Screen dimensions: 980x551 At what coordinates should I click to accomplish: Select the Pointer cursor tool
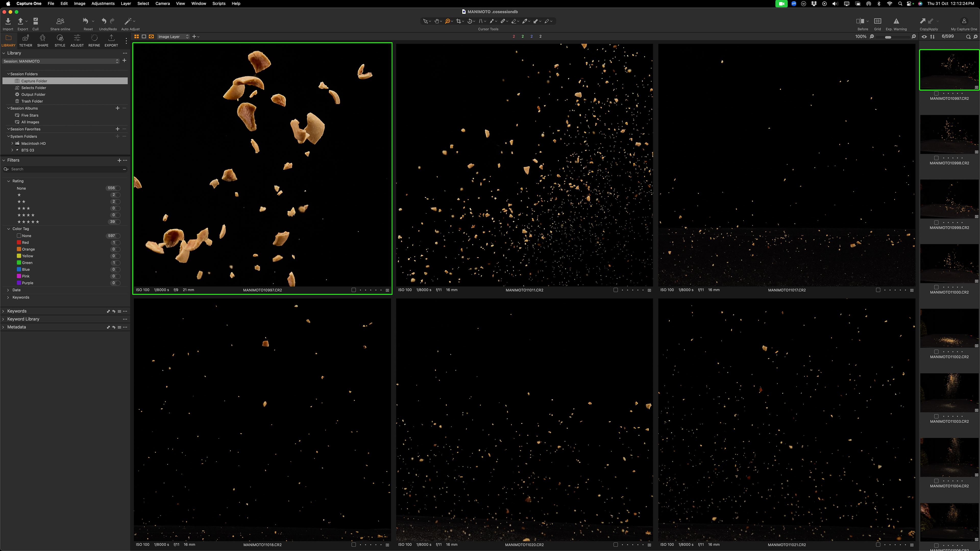tap(425, 21)
